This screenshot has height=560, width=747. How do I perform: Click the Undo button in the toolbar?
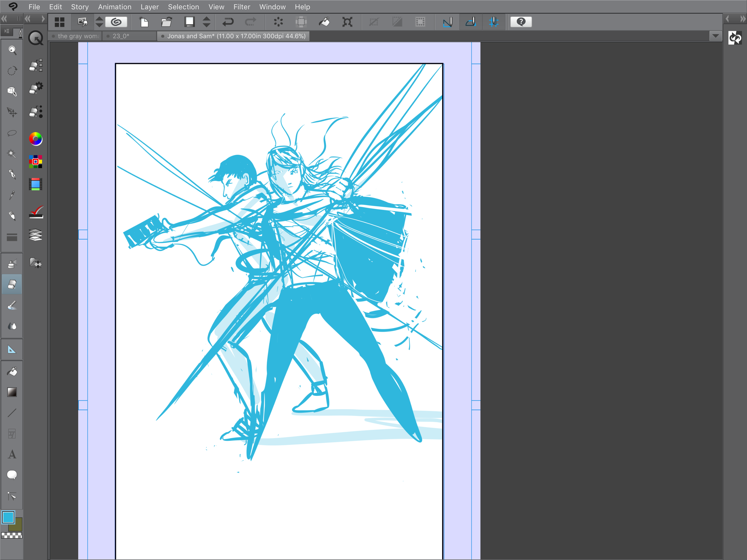[x=229, y=22]
